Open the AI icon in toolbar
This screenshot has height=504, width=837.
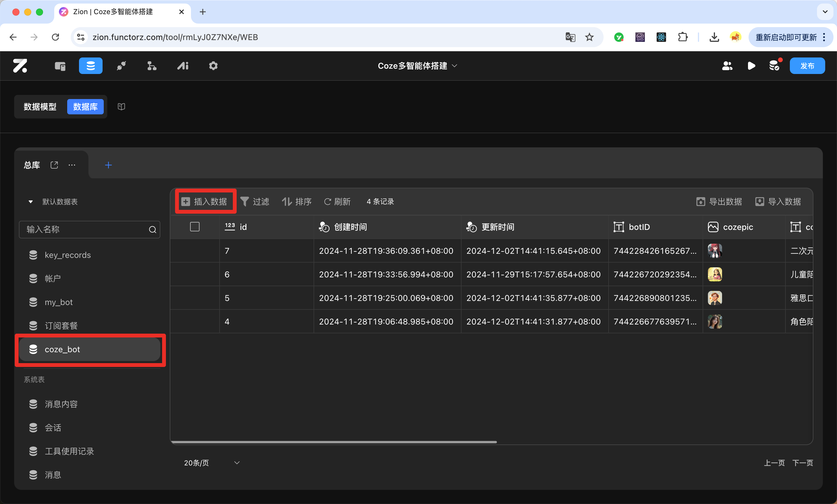tap(183, 66)
